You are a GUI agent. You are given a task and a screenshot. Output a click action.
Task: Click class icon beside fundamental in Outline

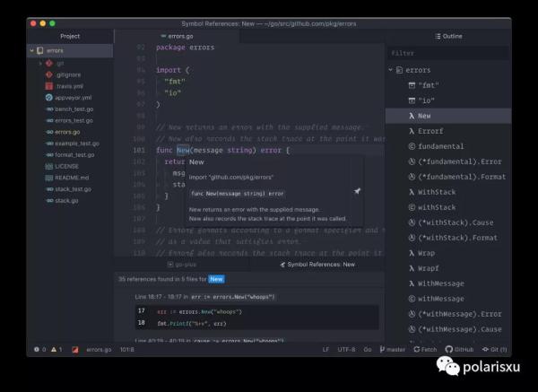pos(412,146)
